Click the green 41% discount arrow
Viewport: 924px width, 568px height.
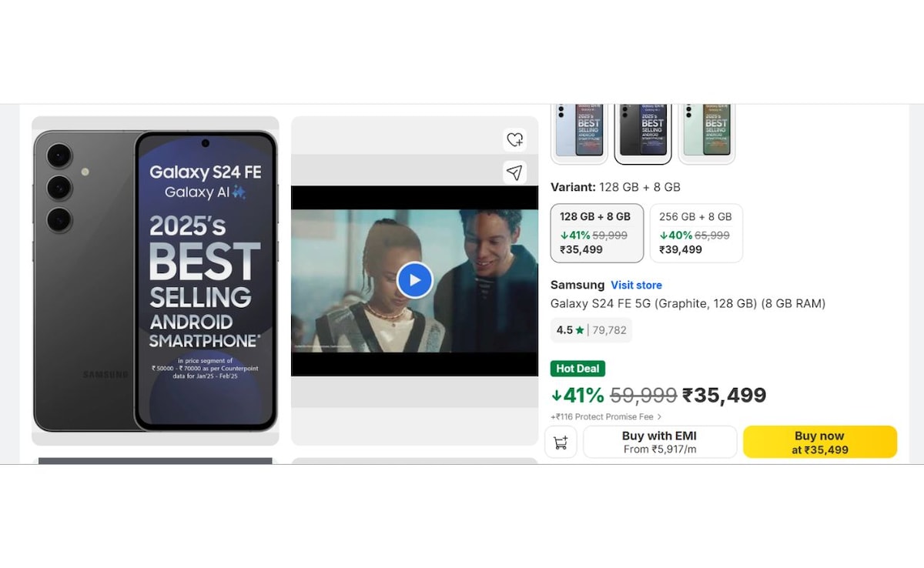pyautogui.click(x=557, y=396)
